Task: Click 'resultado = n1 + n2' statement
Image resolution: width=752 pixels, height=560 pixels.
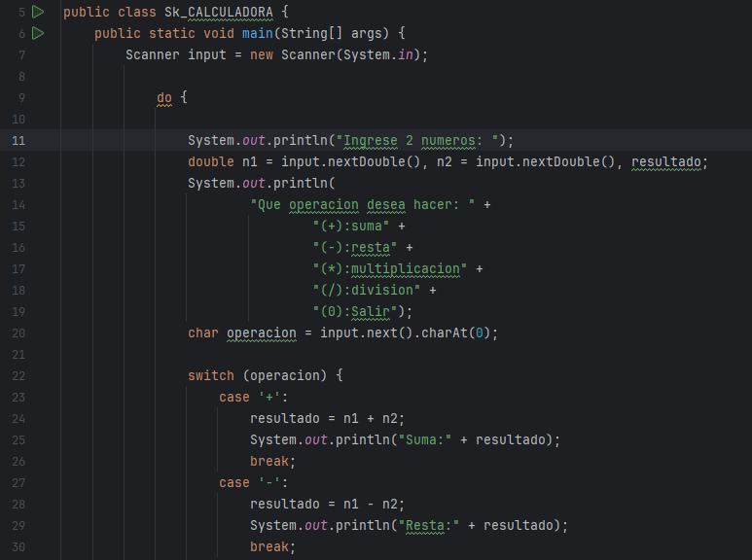Action: 328,419
